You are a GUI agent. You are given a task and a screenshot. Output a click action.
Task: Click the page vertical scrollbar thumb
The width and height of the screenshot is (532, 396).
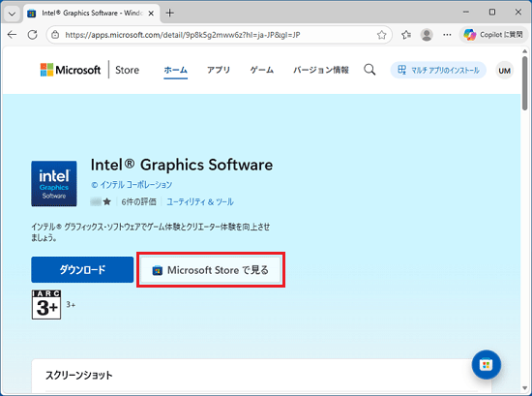pos(525,83)
